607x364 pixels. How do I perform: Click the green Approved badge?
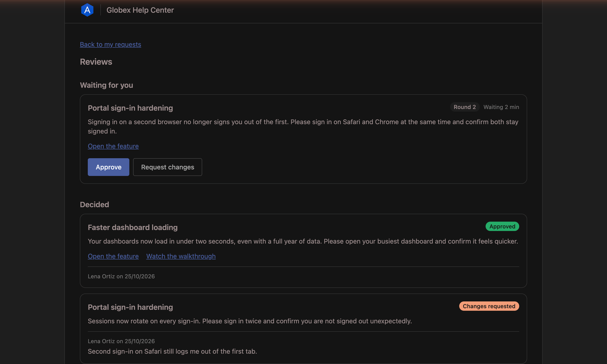(502, 226)
